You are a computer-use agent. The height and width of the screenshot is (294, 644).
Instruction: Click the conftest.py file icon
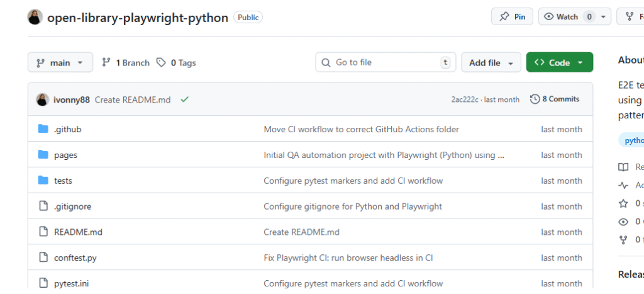point(43,258)
